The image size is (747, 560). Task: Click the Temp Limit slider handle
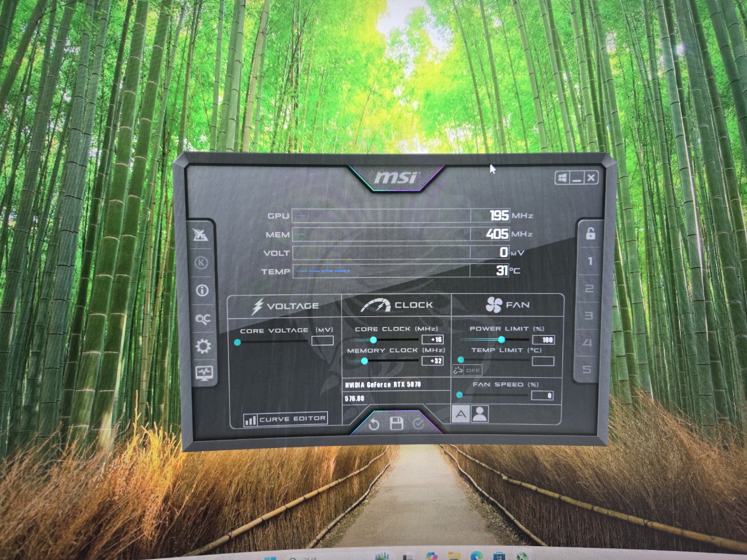461,360
